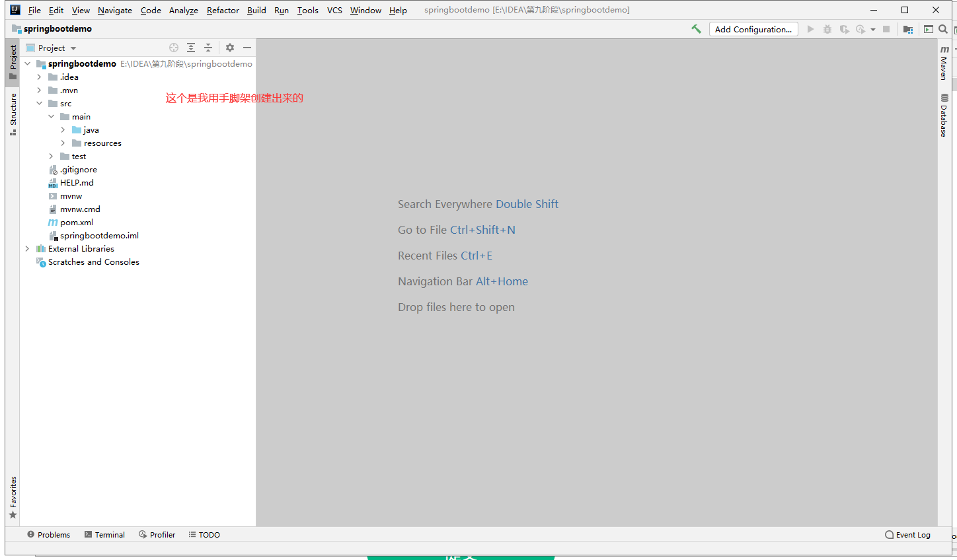Open the Favorites tool window

tap(13, 497)
